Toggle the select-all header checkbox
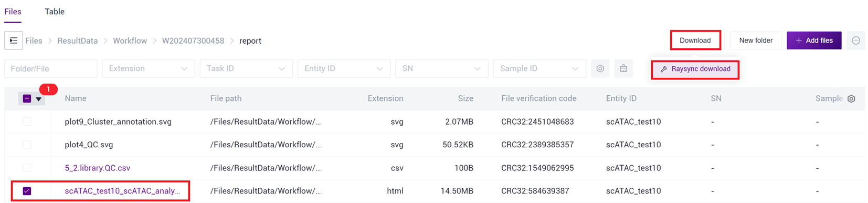 27,98
